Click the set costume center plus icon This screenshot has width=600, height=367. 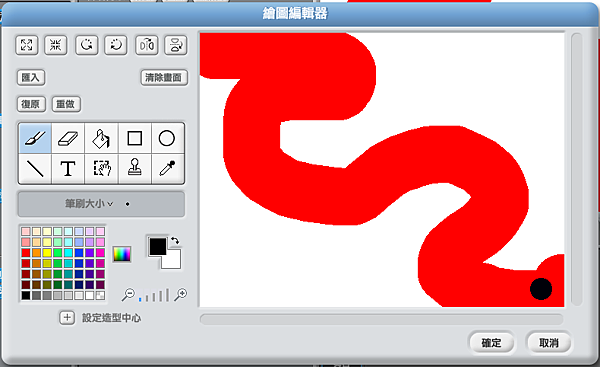coord(67,318)
